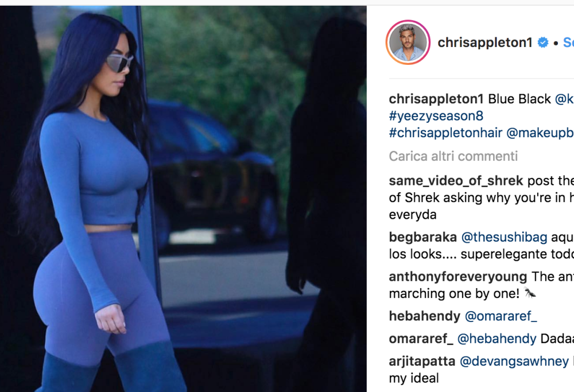Click the @devangsawhney mention
This screenshot has height=392, width=574.
pyautogui.click(x=514, y=361)
